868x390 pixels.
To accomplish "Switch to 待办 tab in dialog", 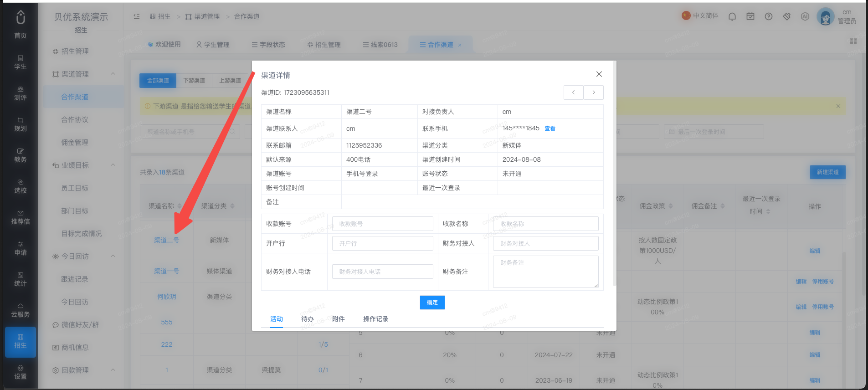I will click(x=308, y=319).
